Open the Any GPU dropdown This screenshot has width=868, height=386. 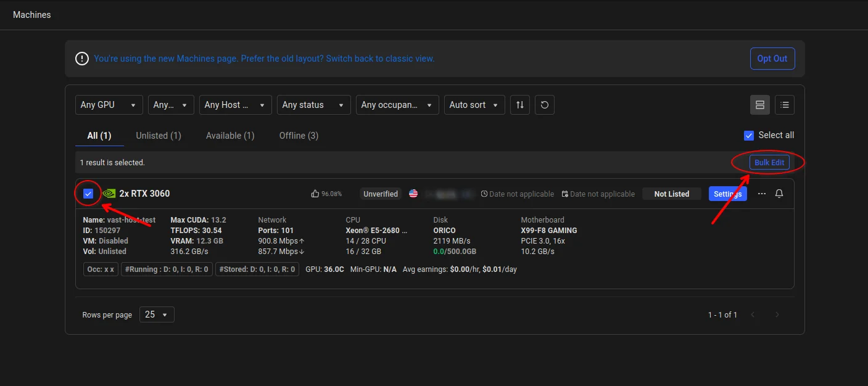(x=109, y=105)
